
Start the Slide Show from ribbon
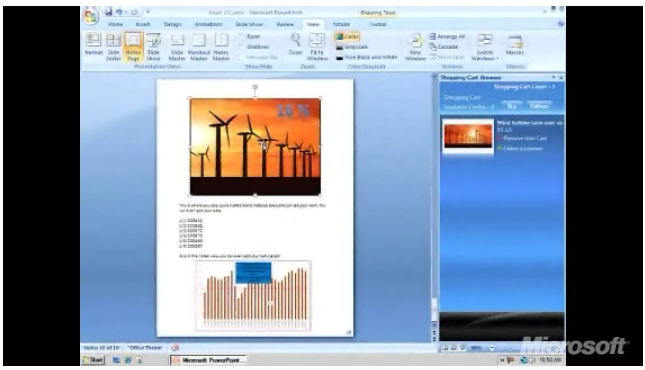(153, 47)
